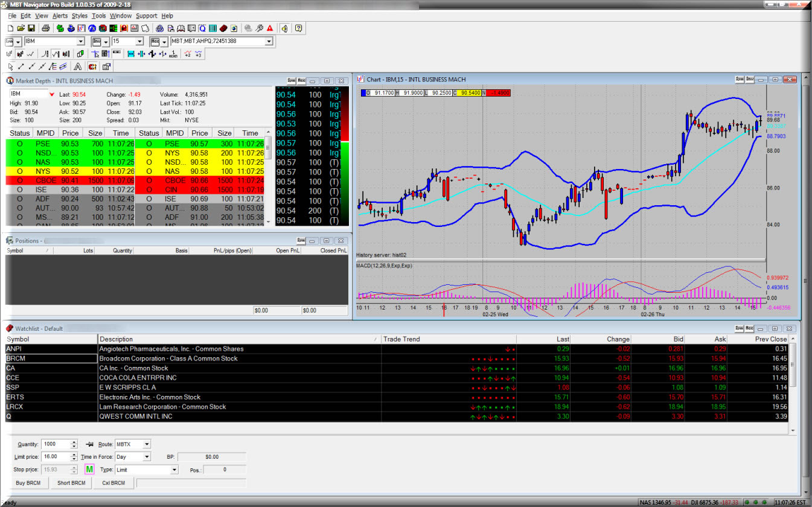Switch to bar chart style

[x=9, y=54]
